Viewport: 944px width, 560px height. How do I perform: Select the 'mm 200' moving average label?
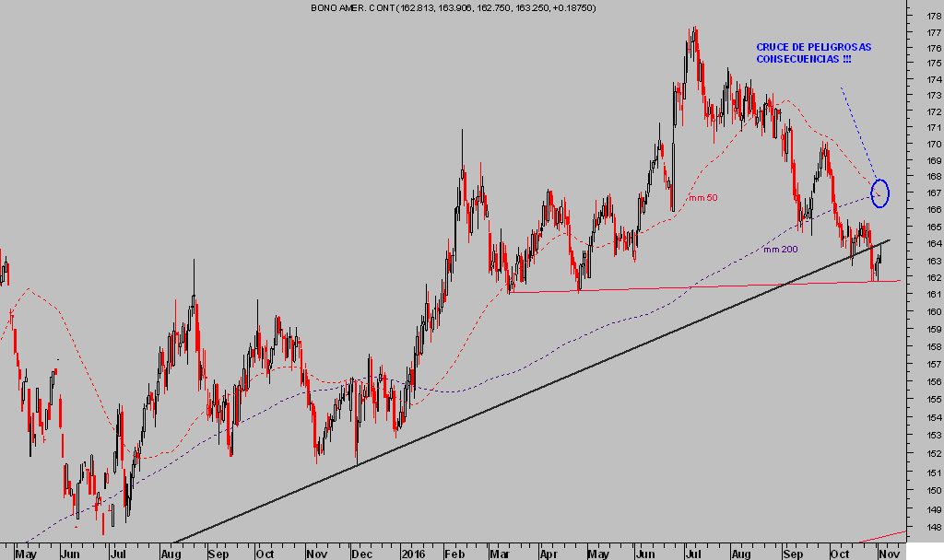[x=780, y=249]
